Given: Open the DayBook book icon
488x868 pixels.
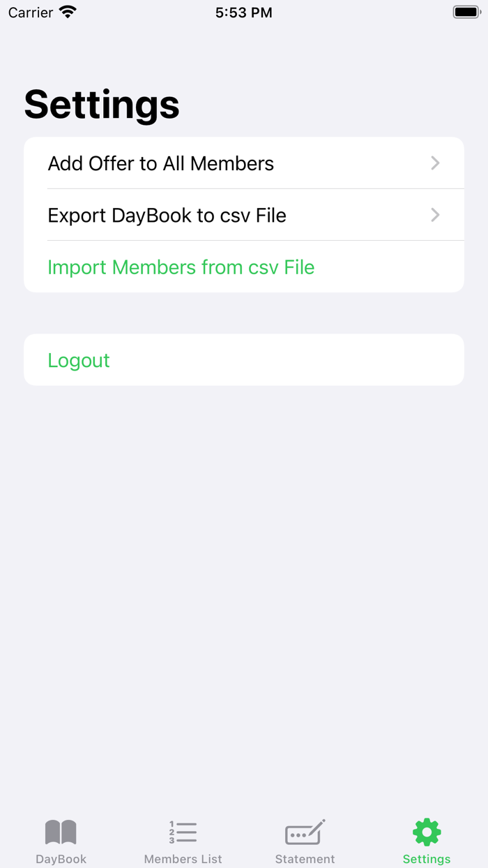Looking at the screenshot, I should tap(61, 832).
